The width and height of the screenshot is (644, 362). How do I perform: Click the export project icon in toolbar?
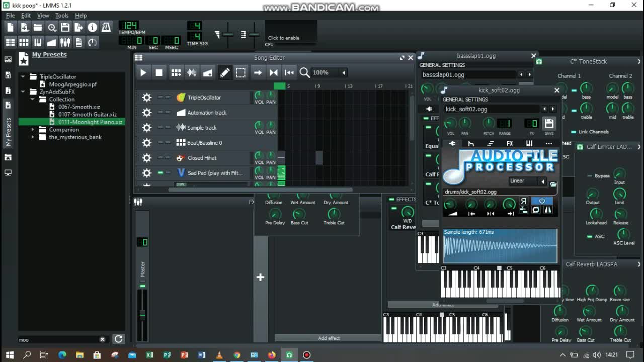pos(78,28)
